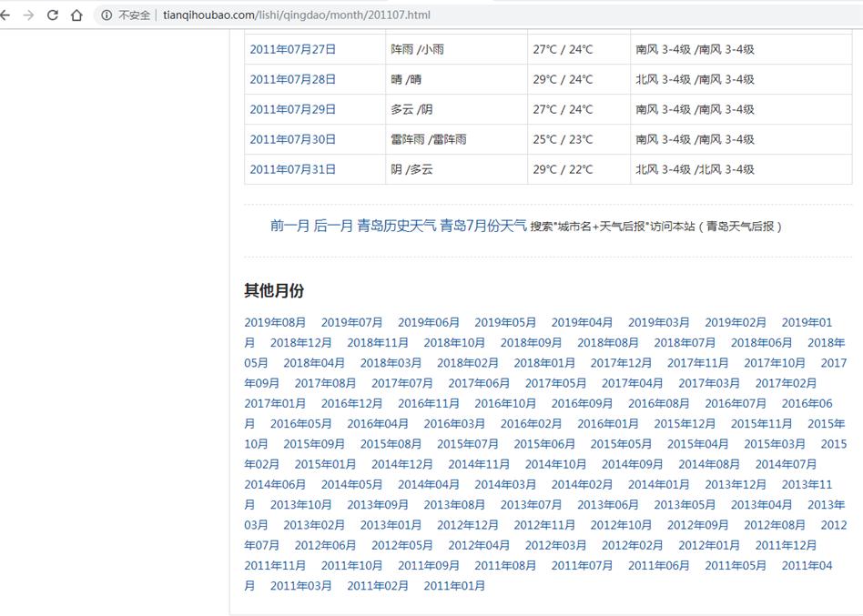Open the 2015年06月 month link
The image size is (863, 616).
coord(544,444)
